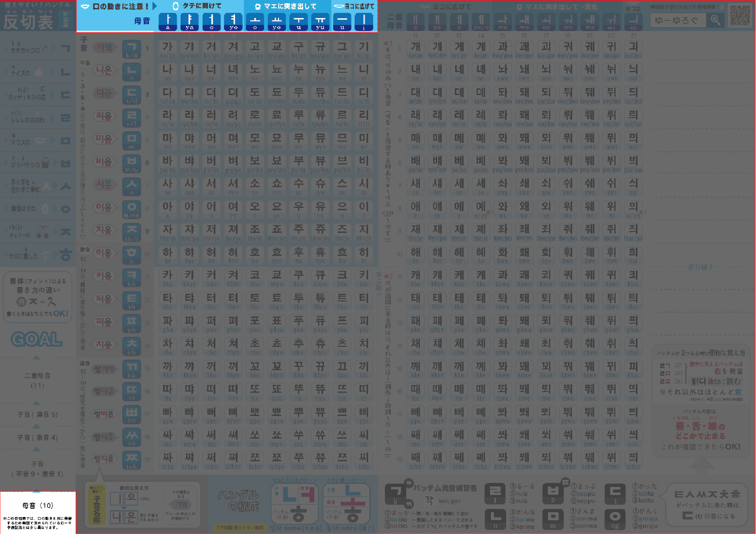The image size is (756, 534).
Task: Click the 개 ke/ge syllable cell
Action: pos(416,50)
